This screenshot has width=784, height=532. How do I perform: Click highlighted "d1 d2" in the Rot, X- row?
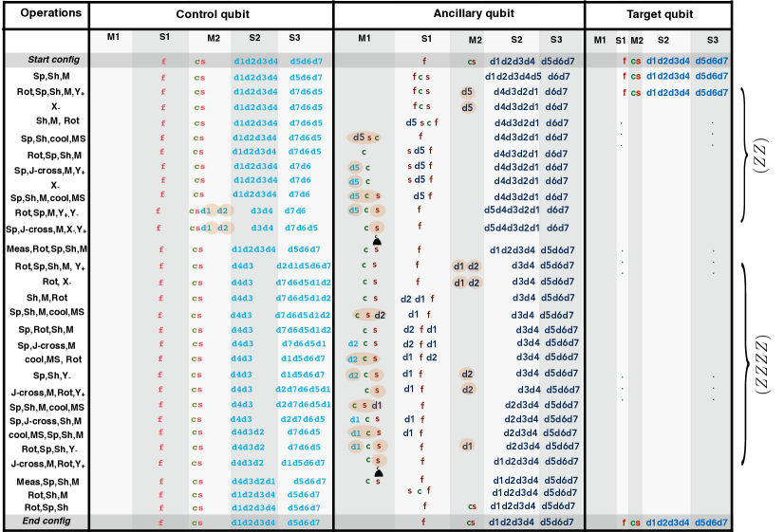(x=467, y=283)
